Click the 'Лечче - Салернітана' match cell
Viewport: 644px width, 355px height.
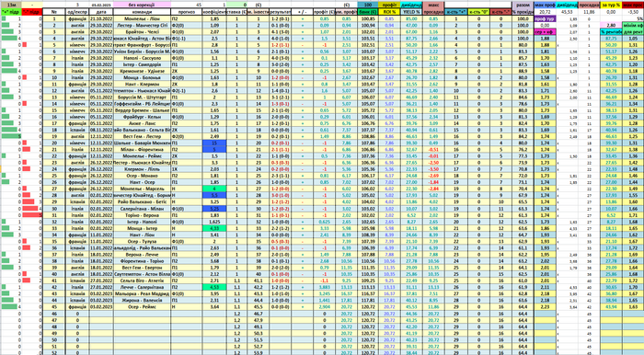point(142,287)
